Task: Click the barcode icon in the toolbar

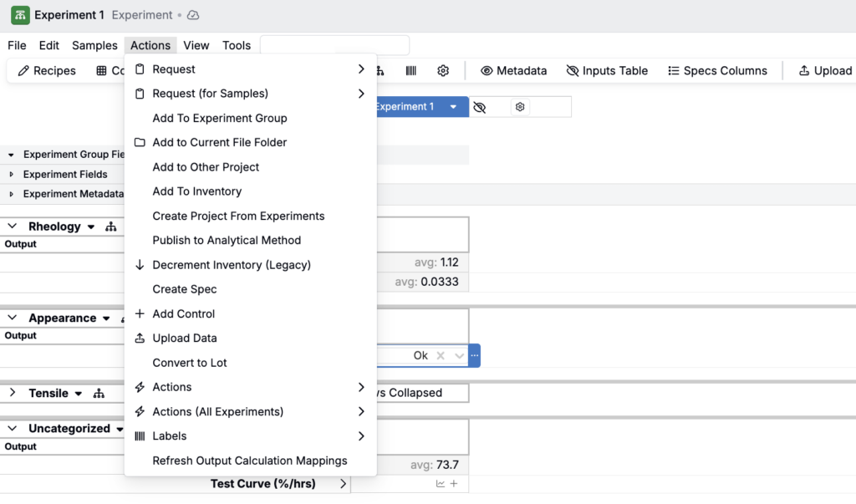Action: [x=411, y=71]
